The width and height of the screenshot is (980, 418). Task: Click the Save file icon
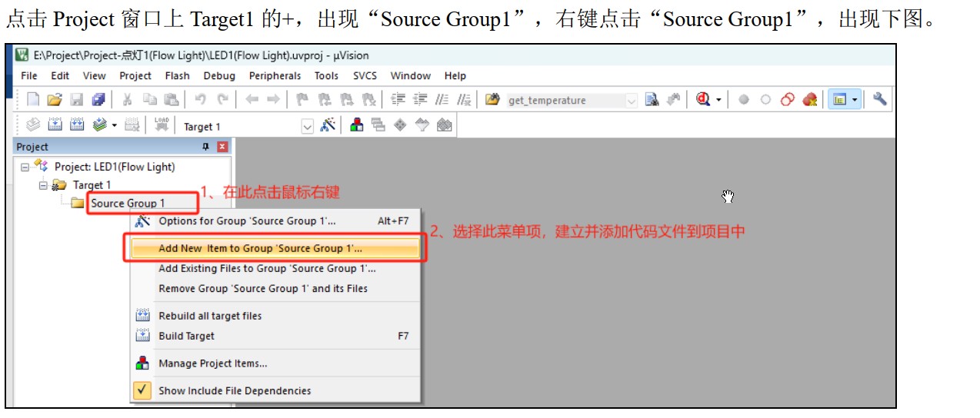coord(76,100)
